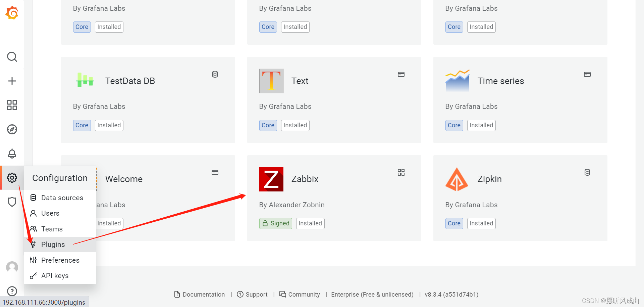Click the red Zabbix Z logo
This screenshot has height=307, width=644.
point(271,179)
